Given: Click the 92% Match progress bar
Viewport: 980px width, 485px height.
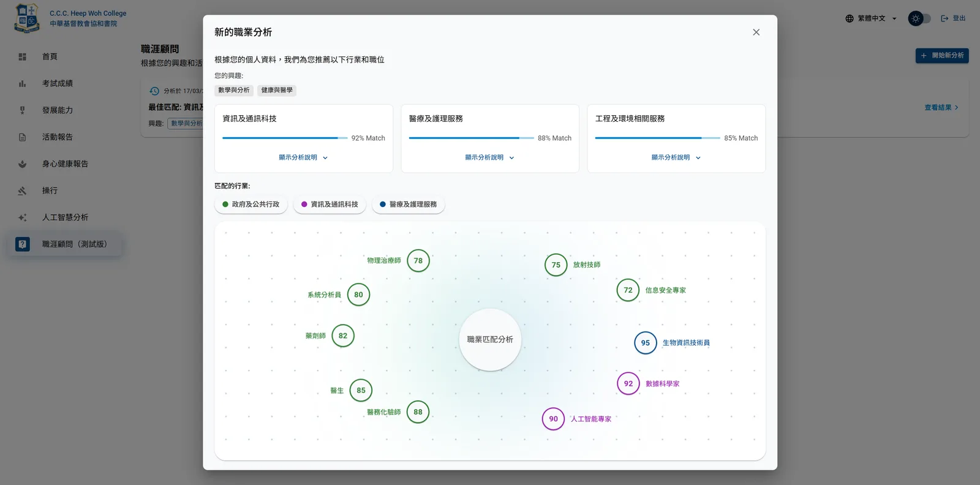Looking at the screenshot, I should pos(285,138).
